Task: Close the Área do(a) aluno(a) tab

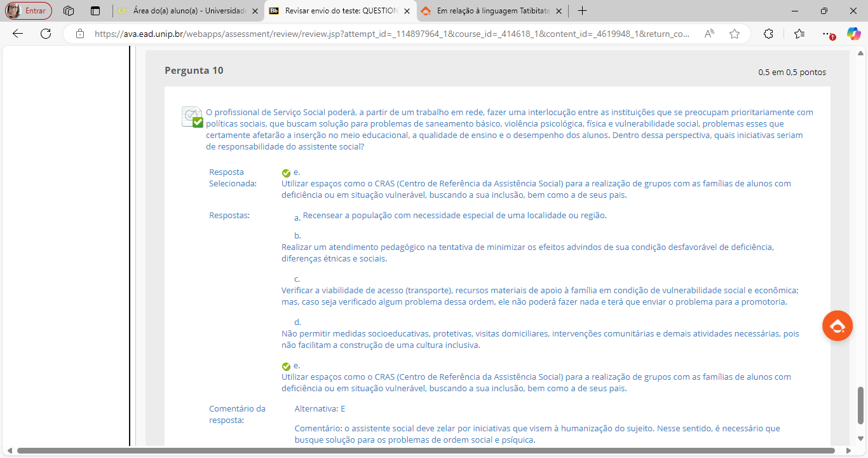Action: (x=255, y=11)
